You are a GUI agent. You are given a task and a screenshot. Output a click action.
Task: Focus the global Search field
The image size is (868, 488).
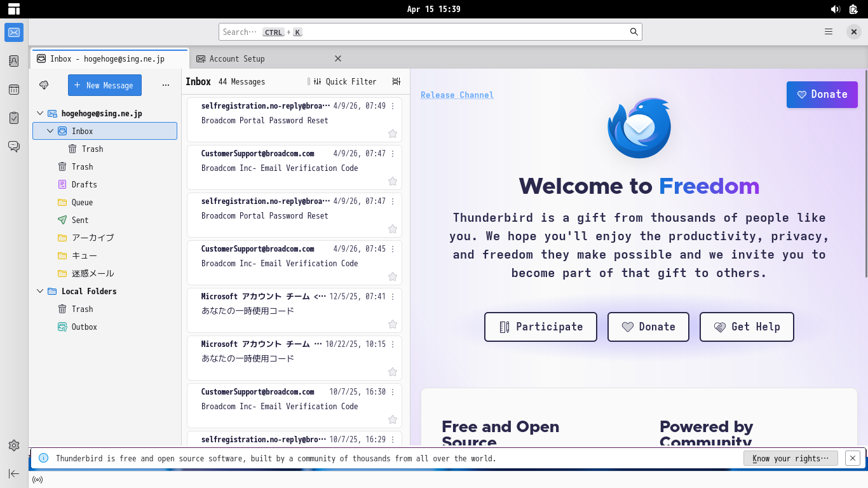pyautogui.click(x=430, y=32)
